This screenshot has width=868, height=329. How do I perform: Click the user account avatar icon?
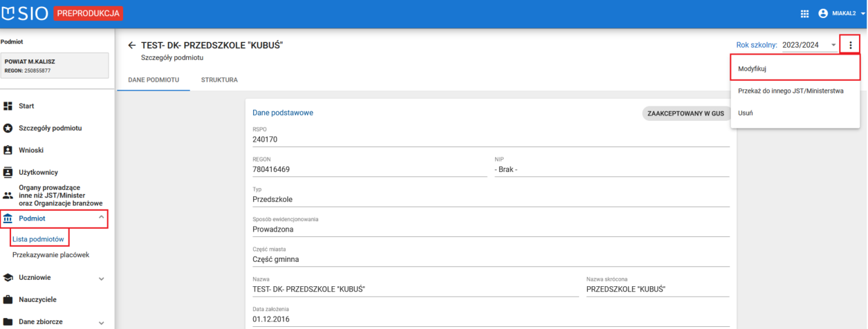pyautogui.click(x=823, y=13)
